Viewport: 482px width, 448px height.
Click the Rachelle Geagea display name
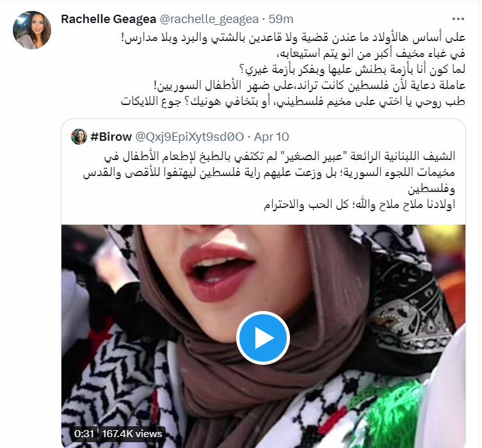pyautogui.click(x=109, y=19)
